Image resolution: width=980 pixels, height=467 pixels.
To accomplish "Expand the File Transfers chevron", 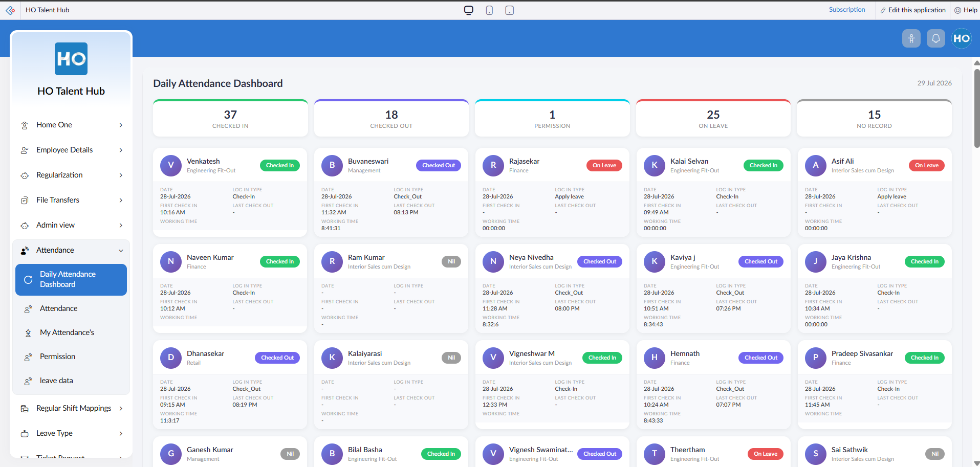I will [121, 200].
